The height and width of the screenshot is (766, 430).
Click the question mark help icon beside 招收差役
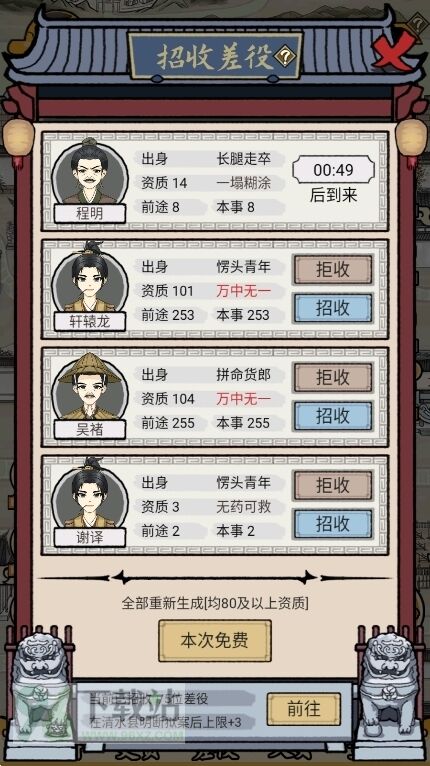tap(284, 58)
